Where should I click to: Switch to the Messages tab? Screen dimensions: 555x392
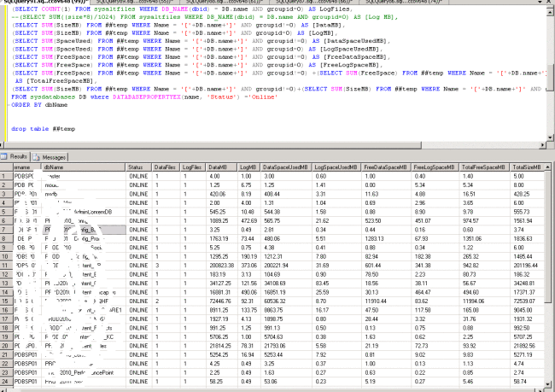pos(54,157)
